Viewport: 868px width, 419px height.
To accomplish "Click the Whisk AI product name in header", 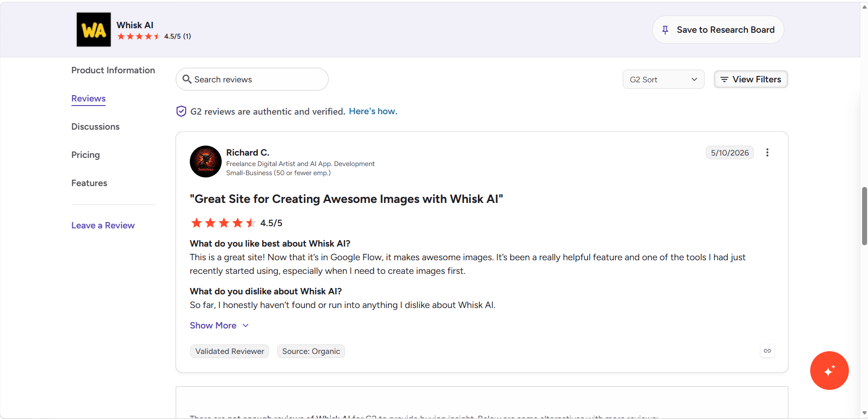I will coord(135,25).
